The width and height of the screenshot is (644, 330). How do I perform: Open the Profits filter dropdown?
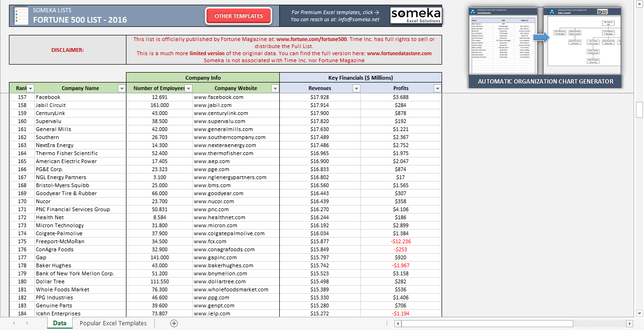(437, 88)
